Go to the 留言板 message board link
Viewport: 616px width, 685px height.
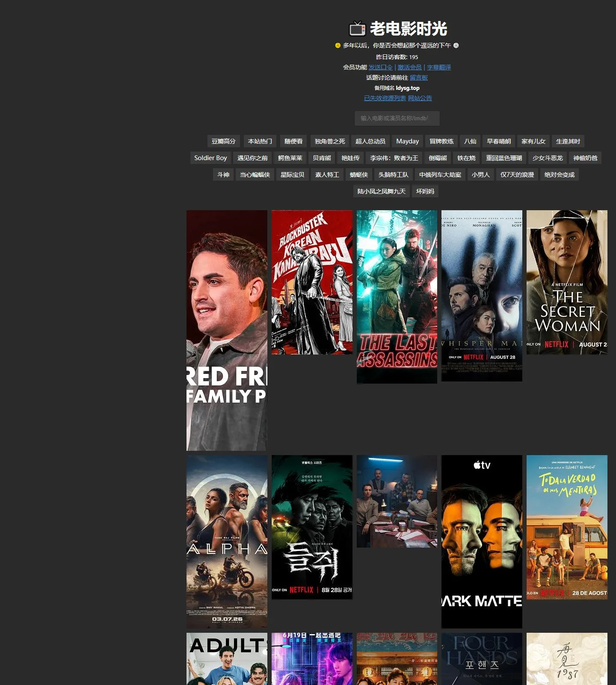(419, 77)
